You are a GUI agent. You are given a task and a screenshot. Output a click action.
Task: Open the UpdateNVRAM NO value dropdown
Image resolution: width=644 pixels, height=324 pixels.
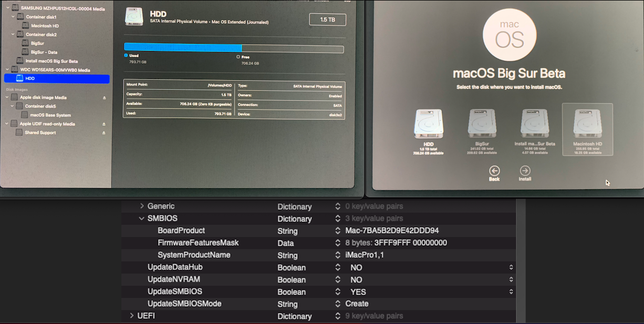click(511, 279)
